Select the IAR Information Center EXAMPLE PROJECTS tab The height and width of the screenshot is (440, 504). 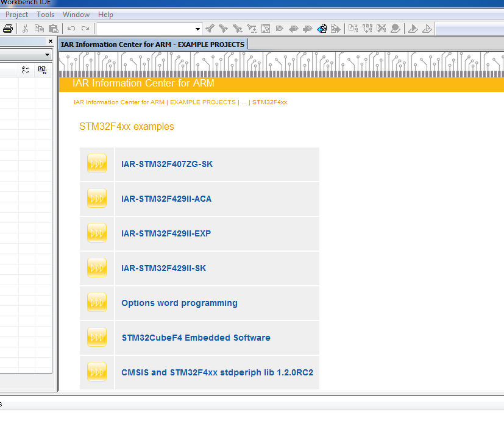tap(153, 44)
